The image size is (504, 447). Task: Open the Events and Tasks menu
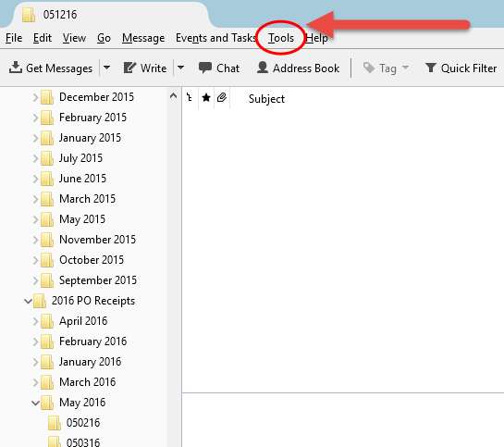coord(215,38)
